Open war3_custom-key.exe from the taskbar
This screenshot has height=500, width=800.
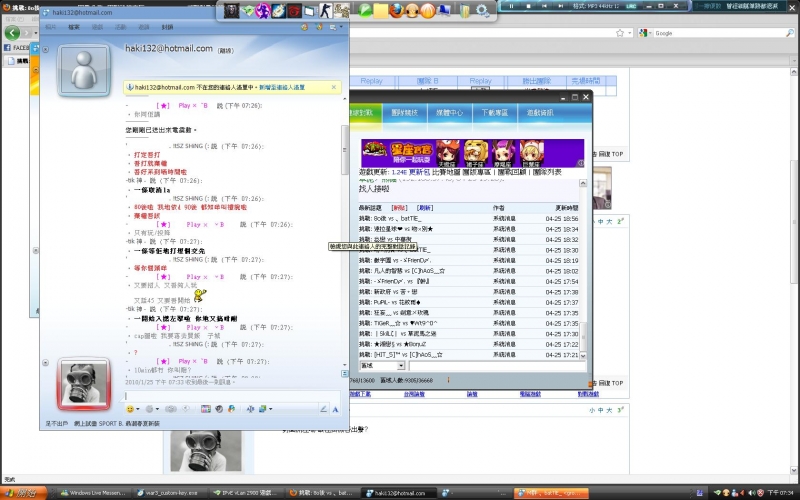[172, 493]
